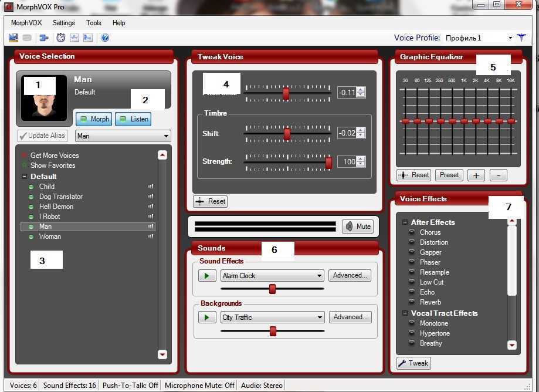Click the equalizer Preset button
539x392 pixels.
coord(449,175)
